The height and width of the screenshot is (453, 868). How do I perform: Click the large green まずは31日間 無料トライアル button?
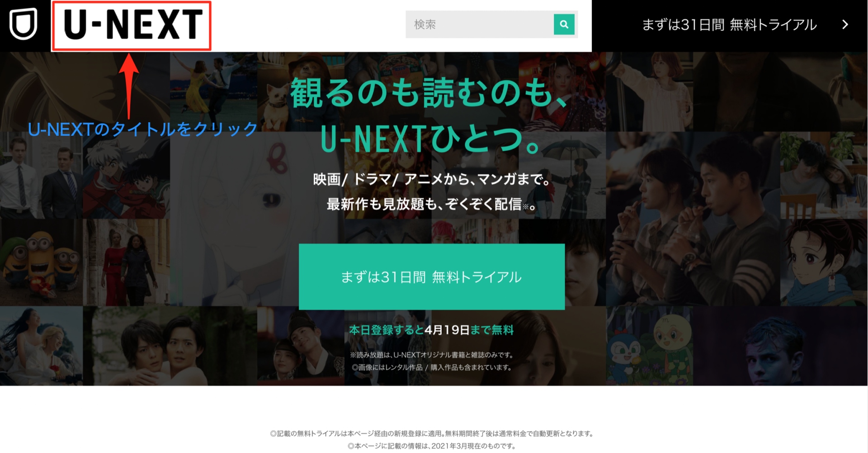(432, 277)
